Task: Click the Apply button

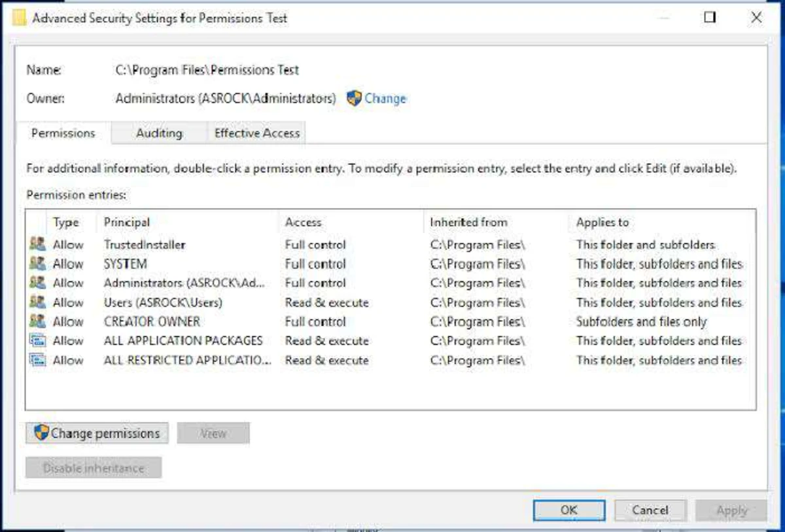Action: click(x=731, y=510)
